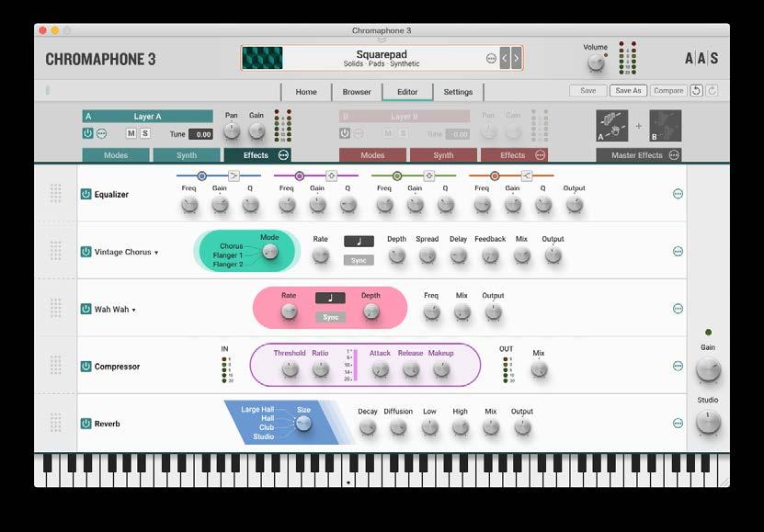This screenshot has width=764, height=532.
Task: Switch to the Settings tab
Action: click(458, 92)
